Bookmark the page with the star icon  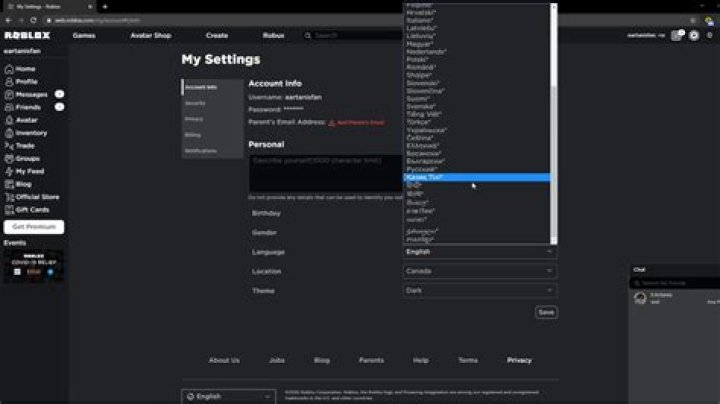(x=692, y=20)
